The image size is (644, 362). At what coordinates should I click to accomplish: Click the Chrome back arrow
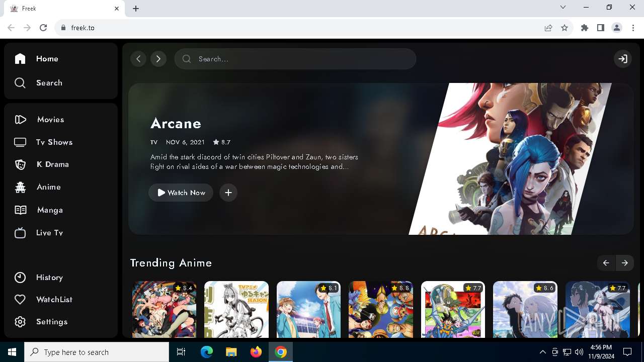[x=11, y=28]
